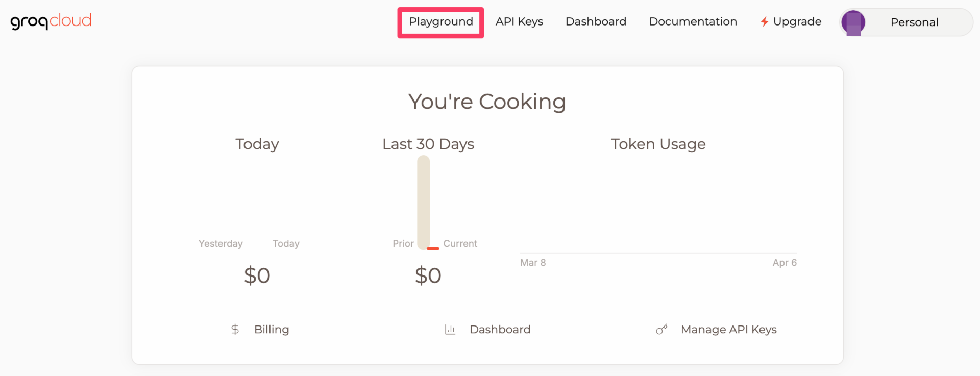
Task: Open the Billing link
Action: (x=272, y=330)
